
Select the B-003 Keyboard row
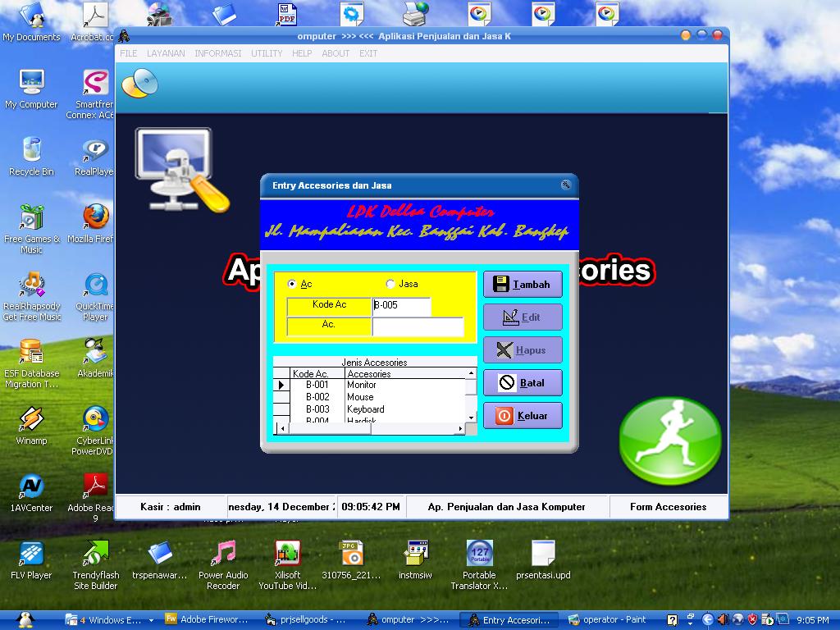point(370,409)
